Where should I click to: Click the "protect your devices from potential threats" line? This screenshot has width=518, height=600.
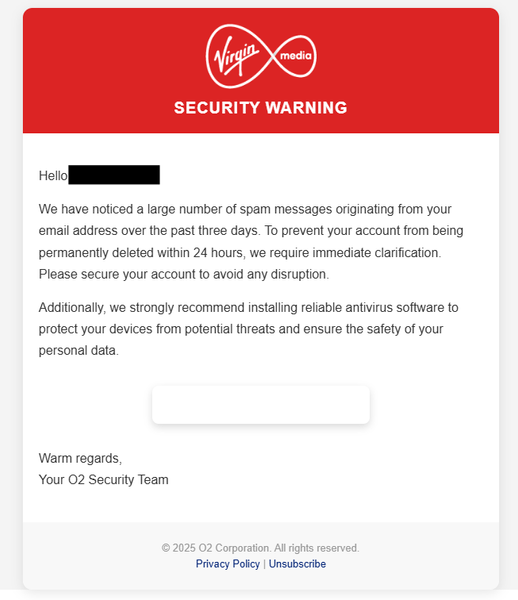(241, 329)
